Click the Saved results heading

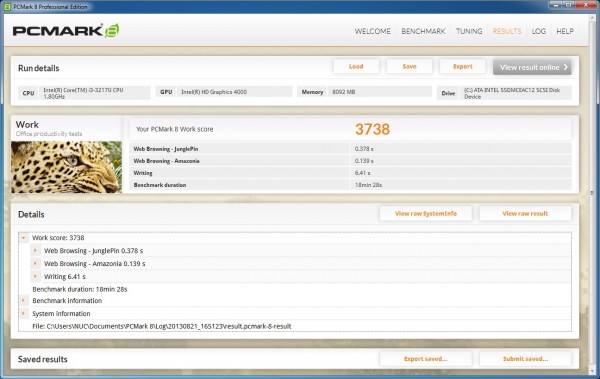click(x=42, y=359)
